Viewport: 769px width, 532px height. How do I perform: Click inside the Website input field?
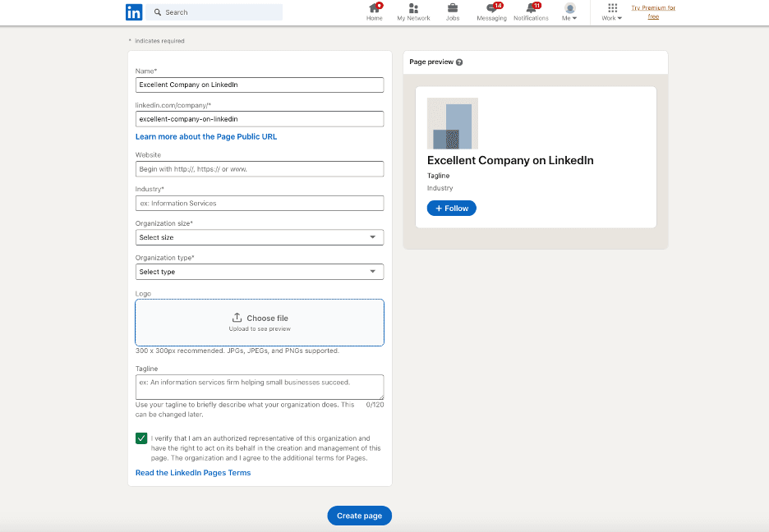[260, 168]
